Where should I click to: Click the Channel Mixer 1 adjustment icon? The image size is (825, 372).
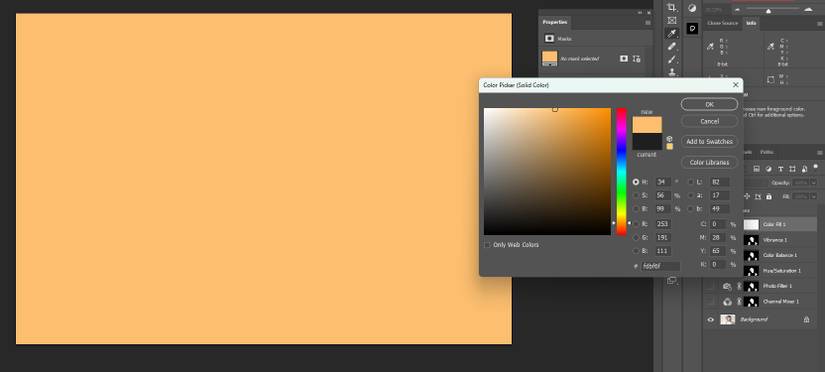(x=727, y=301)
